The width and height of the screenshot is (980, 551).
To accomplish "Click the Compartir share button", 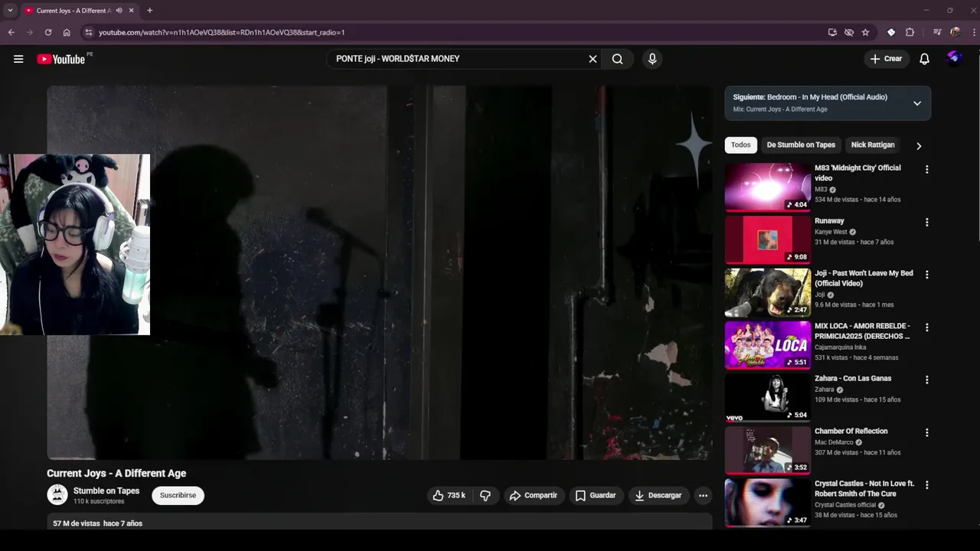I will [x=534, y=496].
